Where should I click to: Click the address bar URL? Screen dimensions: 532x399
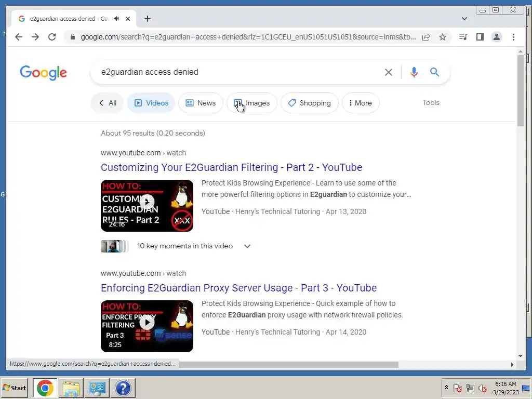pos(248,37)
